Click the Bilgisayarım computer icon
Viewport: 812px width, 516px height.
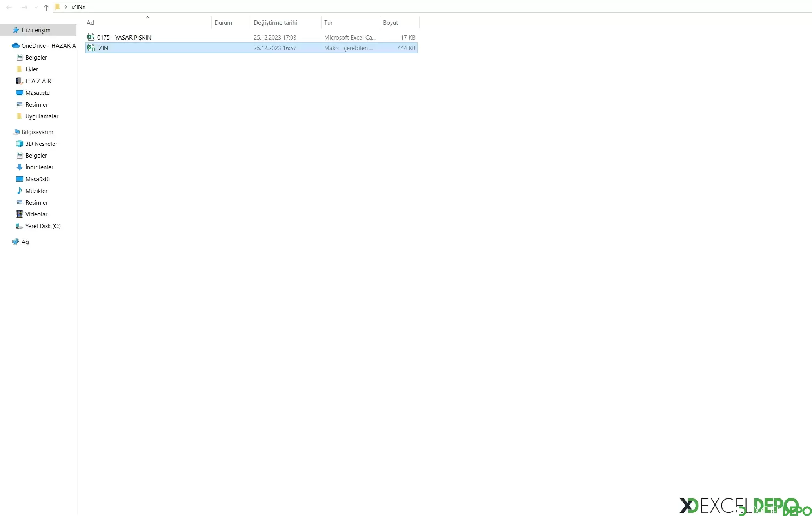pos(16,132)
